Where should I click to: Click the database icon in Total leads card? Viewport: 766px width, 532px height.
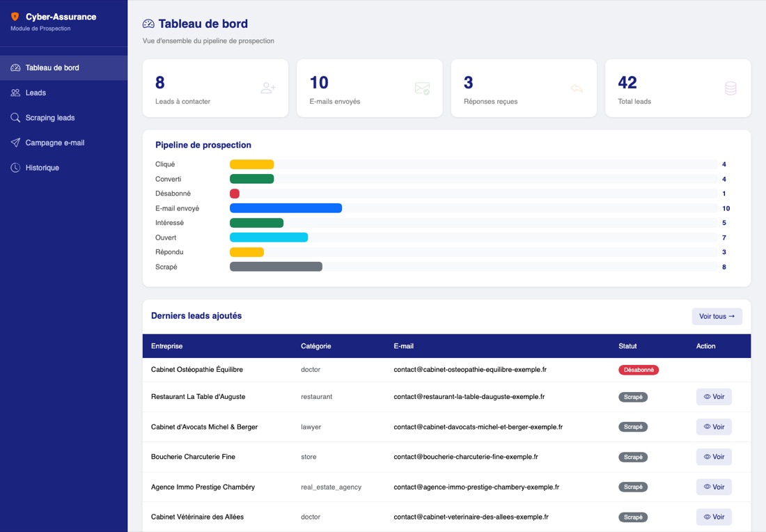coord(730,88)
